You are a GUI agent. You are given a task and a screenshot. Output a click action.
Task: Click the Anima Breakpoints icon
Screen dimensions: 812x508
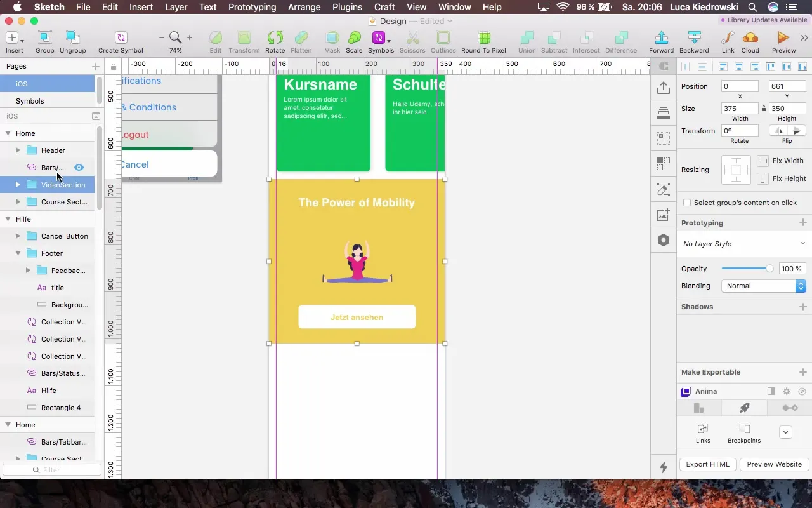pos(744,428)
